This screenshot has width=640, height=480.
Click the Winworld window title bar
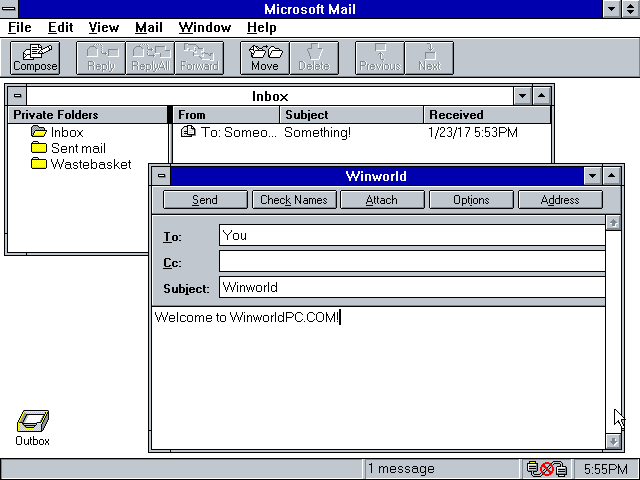pyautogui.click(x=376, y=176)
